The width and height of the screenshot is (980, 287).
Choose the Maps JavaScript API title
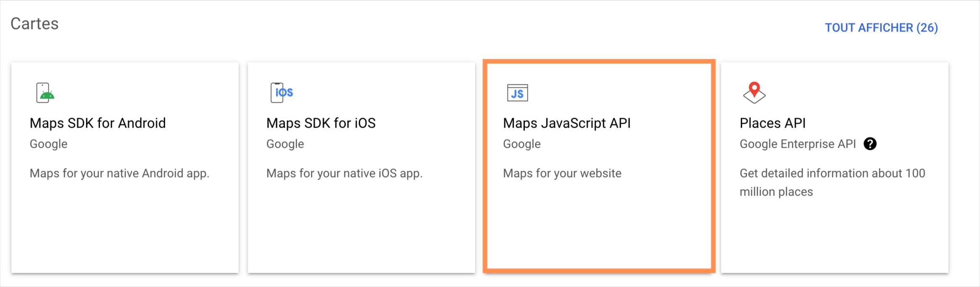click(566, 123)
